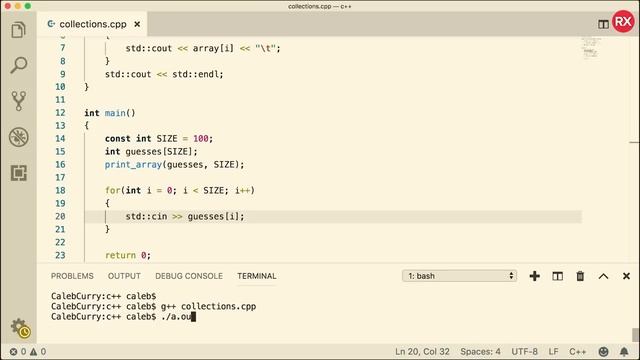
Task: Click 'return' keyword on line 23
Action: click(x=120, y=256)
